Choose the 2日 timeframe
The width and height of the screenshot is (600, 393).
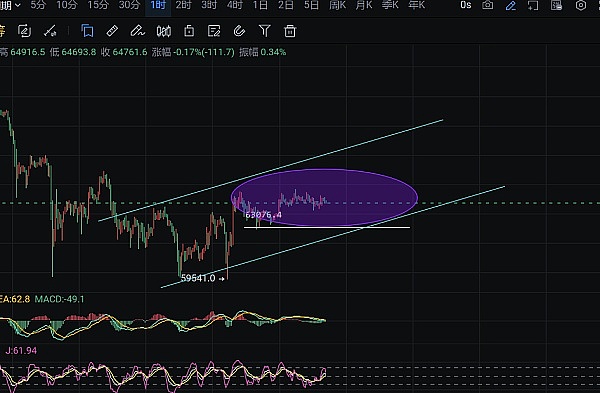tap(286, 5)
